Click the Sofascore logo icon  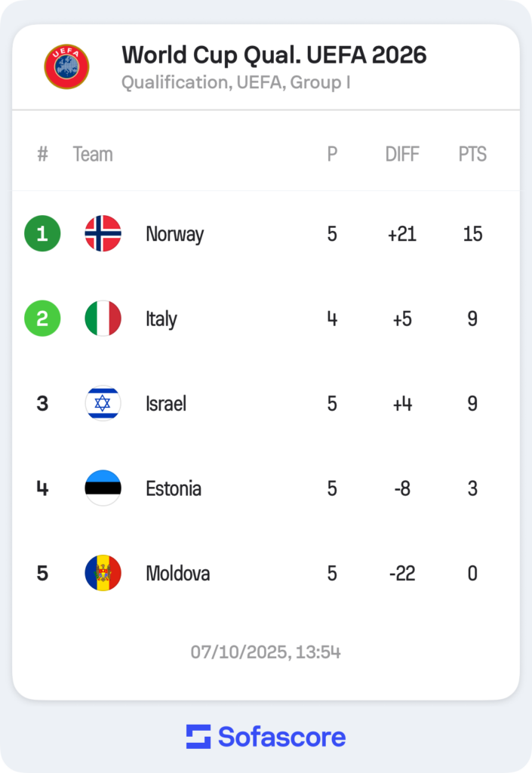198,737
